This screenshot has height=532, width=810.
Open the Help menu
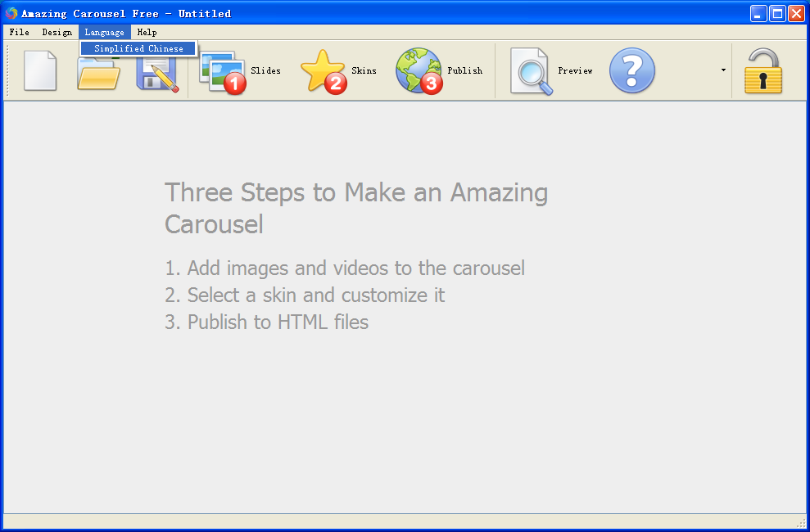click(x=147, y=32)
